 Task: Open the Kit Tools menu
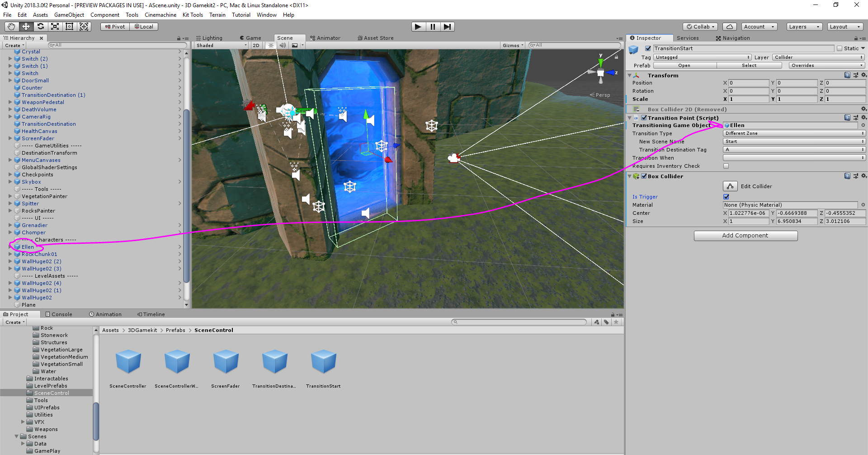(193, 15)
